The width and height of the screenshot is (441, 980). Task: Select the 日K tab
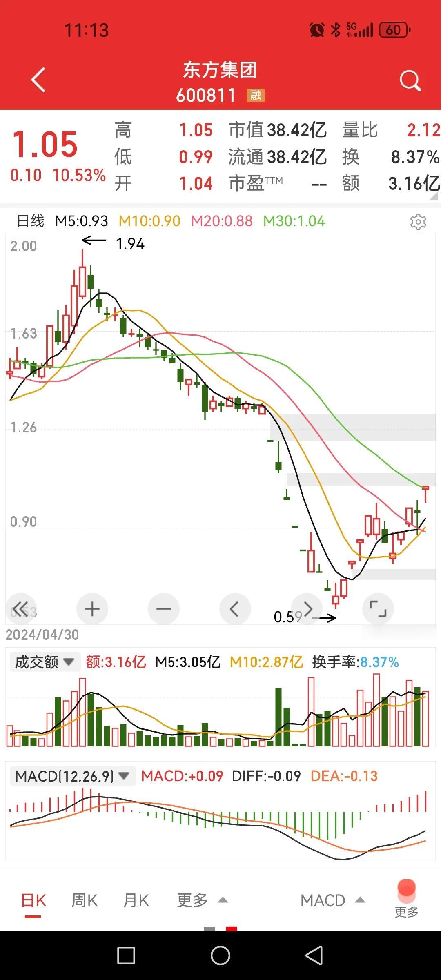(33, 900)
